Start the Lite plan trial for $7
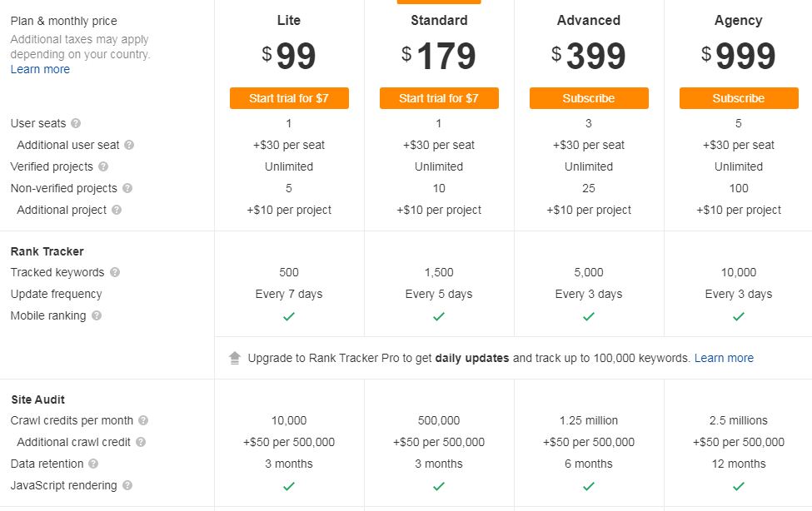The height and width of the screenshot is (511, 812). click(289, 98)
